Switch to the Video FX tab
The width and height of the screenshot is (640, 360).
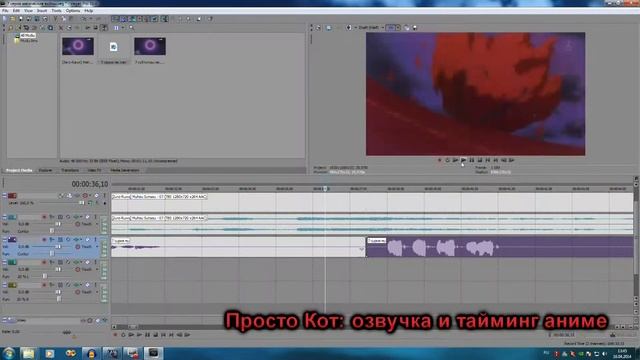(94, 170)
